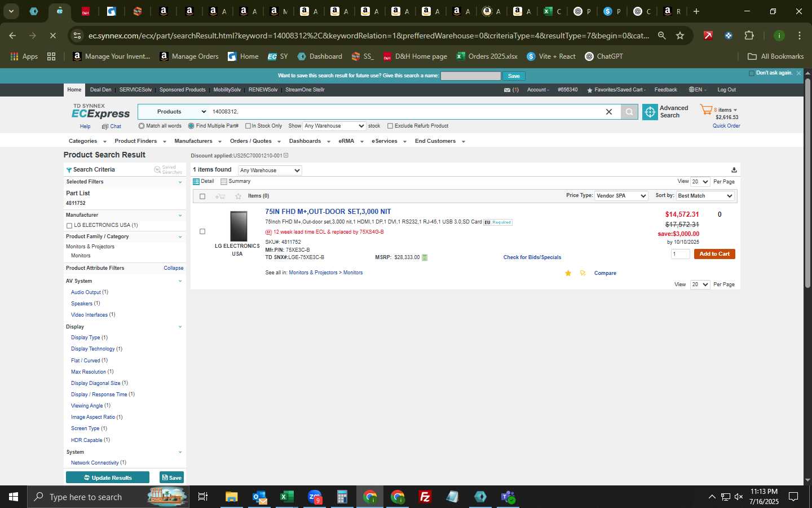Viewport: 812px width, 508px height.
Task: Open top View per page dropdown
Action: [x=700, y=182]
